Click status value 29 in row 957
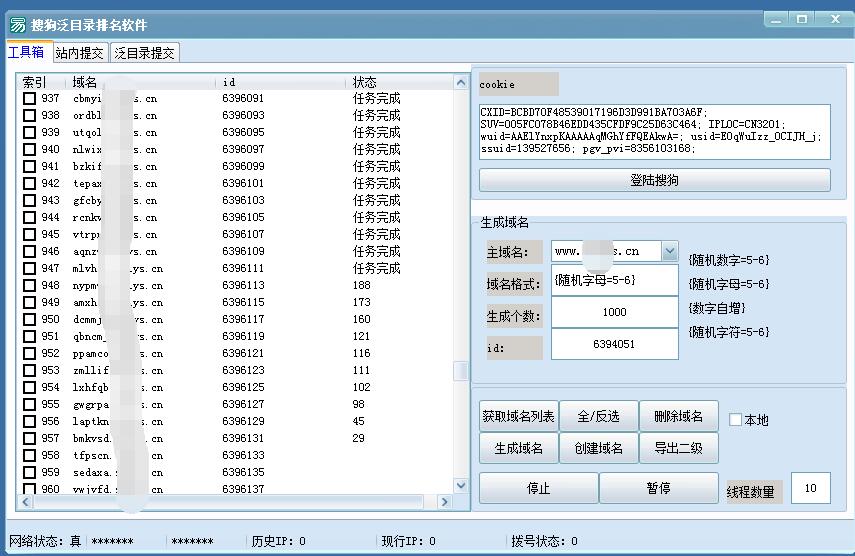 pyautogui.click(x=358, y=438)
